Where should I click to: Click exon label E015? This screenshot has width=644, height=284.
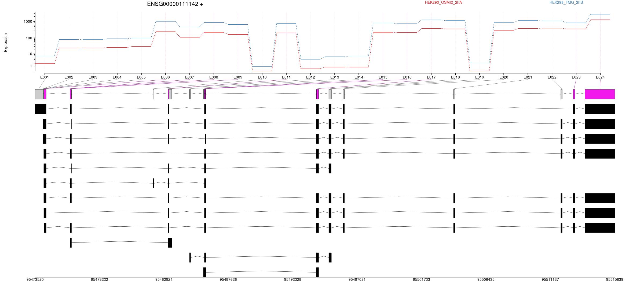pyautogui.click(x=383, y=77)
